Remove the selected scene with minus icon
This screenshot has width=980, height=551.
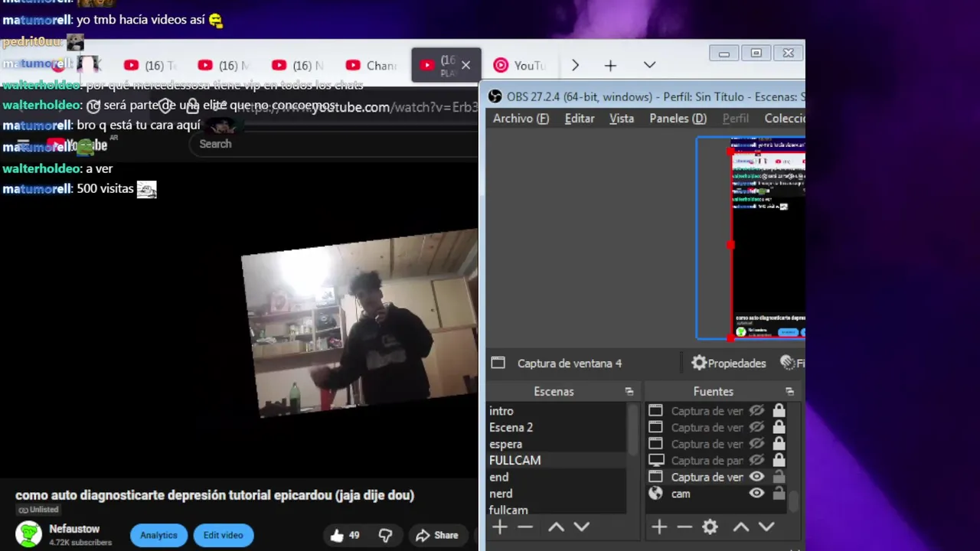point(524,527)
